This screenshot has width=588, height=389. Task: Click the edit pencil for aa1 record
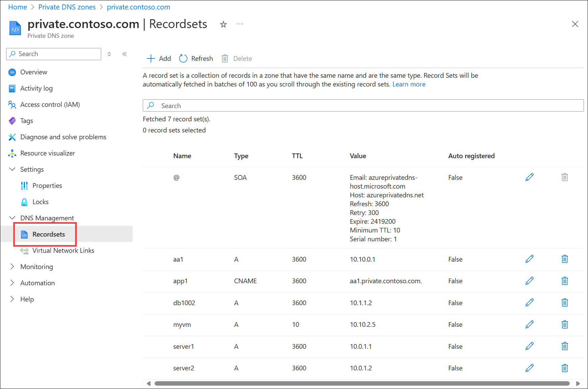(529, 259)
